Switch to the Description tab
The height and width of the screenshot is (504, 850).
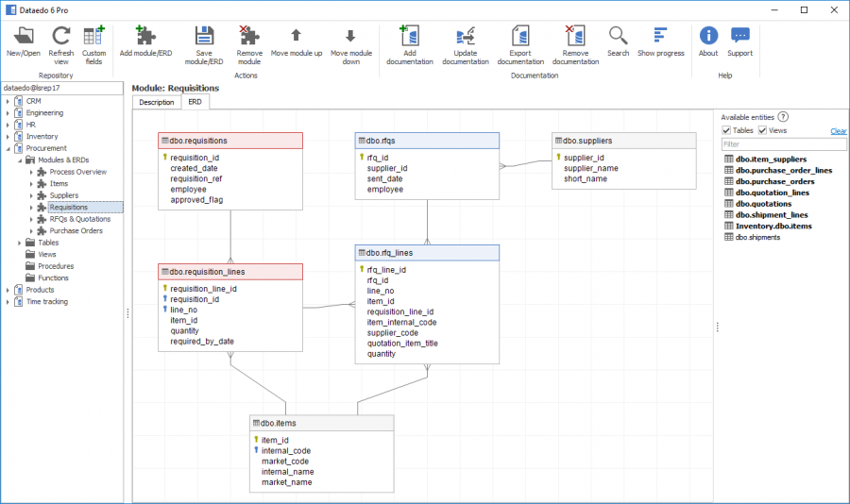click(156, 102)
